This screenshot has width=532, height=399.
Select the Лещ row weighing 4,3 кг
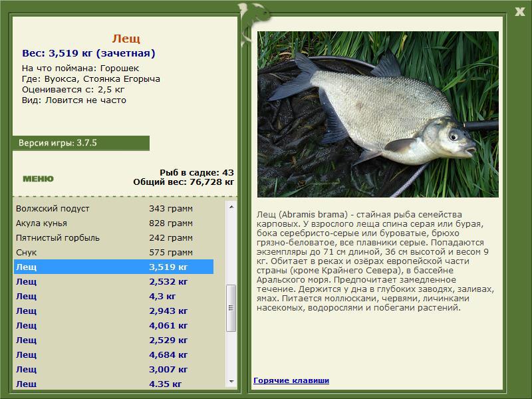pyautogui.click(x=114, y=296)
